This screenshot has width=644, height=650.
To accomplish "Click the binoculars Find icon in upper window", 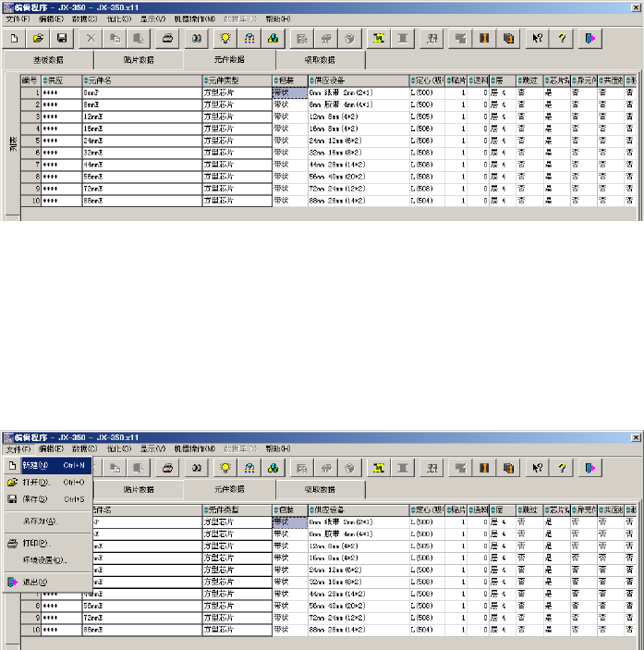I will (x=196, y=39).
